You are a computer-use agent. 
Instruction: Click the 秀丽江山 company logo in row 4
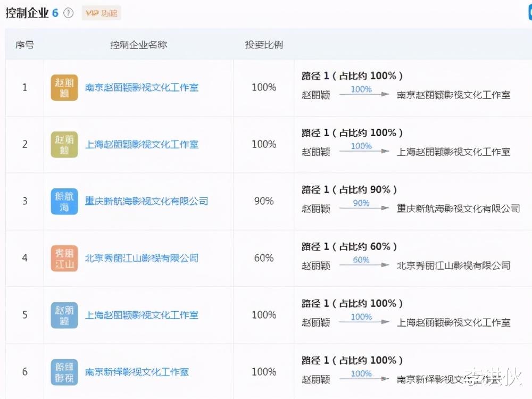tap(64, 258)
